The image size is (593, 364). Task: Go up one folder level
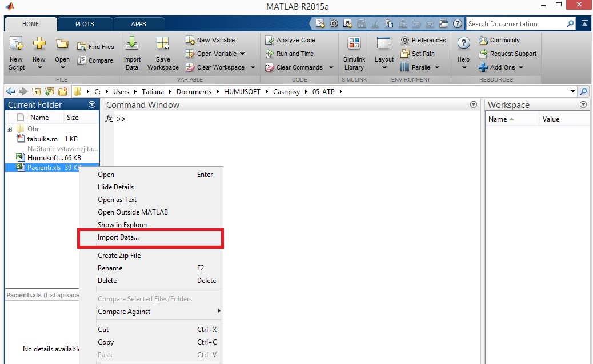tap(37, 91)
